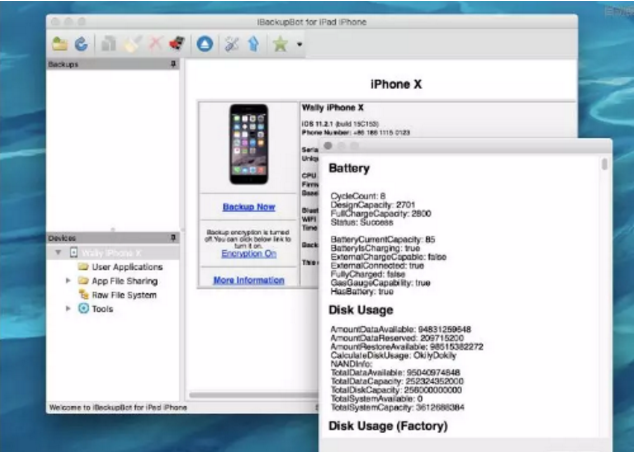Click the AmountDataAvailable value line
This screenshot has height=452, width=634.
[x=401, y=329]
